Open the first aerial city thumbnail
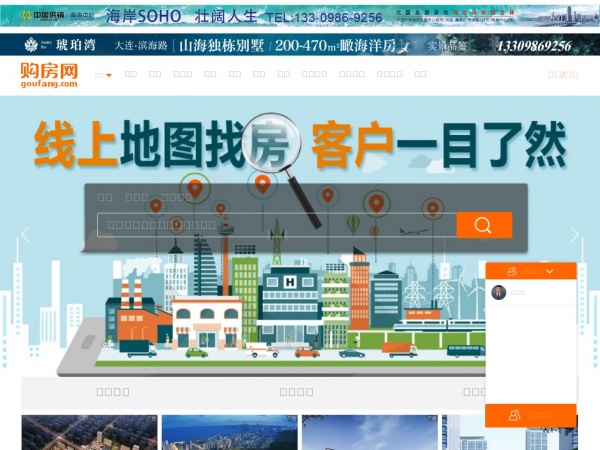Screen dimensions: 600x450 coord(89,433)
